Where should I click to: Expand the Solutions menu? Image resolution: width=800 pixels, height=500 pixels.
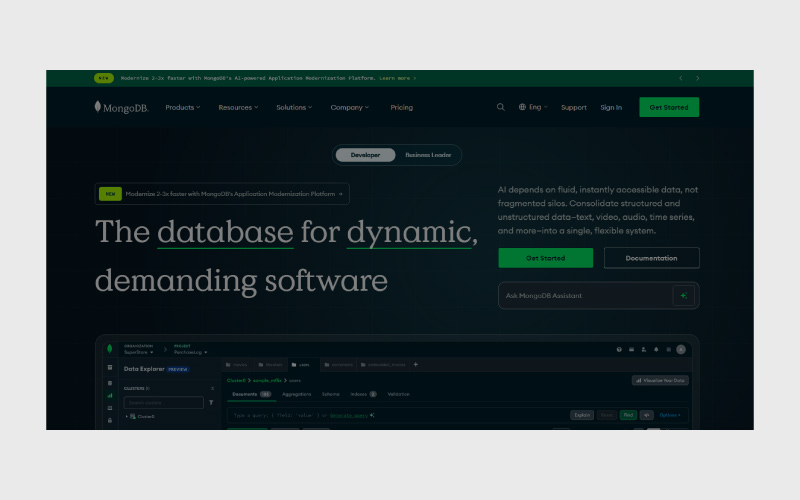[294, 107]
